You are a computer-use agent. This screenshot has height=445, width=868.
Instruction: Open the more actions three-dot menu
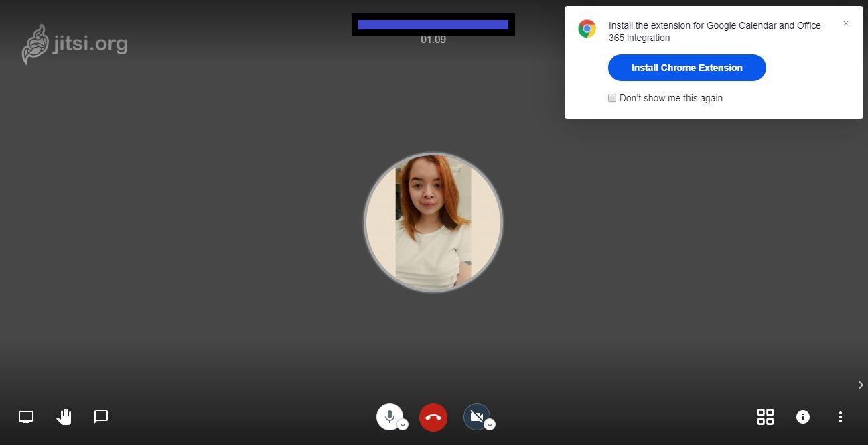click(841, 417)
